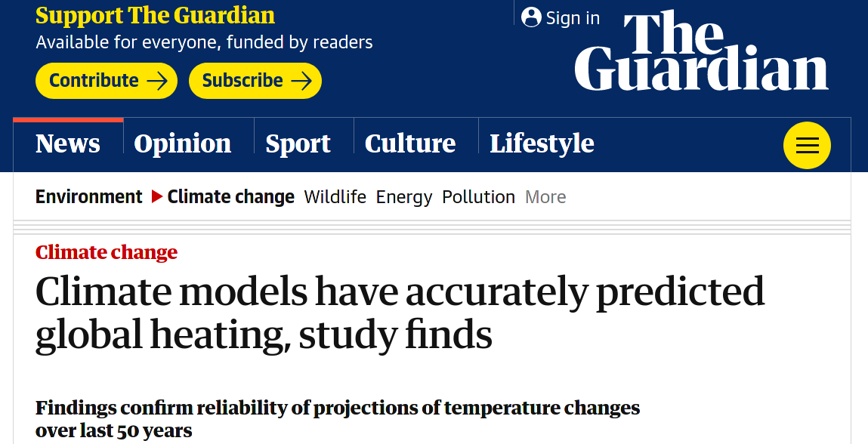Open the Sport section
Viewport: 868px width, 444px height.
[298, 143]
